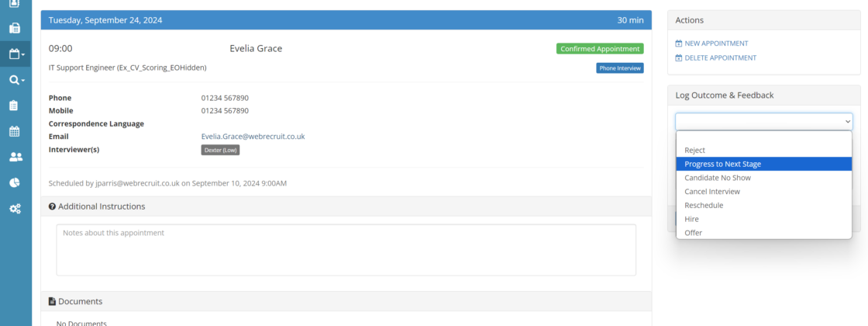
Task: Click the magnifier search icon in sidebar
Action: coord(15,80)
